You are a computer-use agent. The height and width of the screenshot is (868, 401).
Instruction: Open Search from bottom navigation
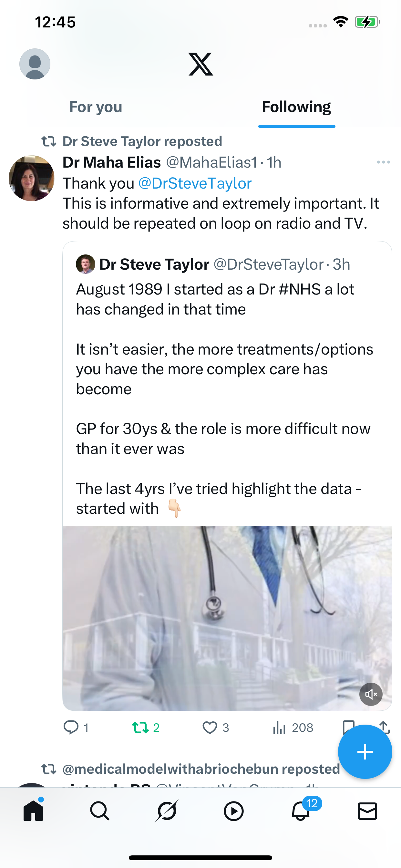point(100,811)
